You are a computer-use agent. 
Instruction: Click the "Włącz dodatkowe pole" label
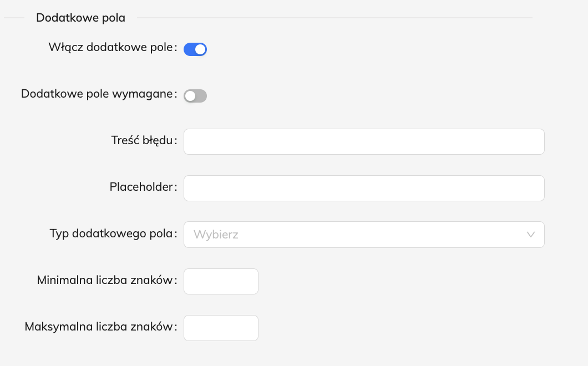click(x=111, y=47)
